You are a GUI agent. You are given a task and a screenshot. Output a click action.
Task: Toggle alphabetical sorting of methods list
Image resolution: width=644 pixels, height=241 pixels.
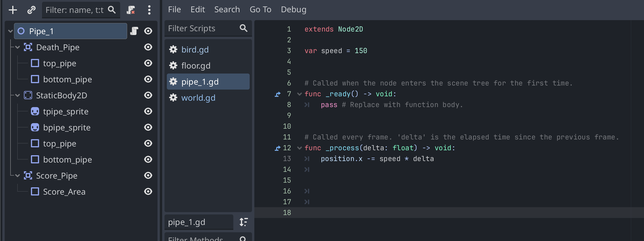[244, 222]
